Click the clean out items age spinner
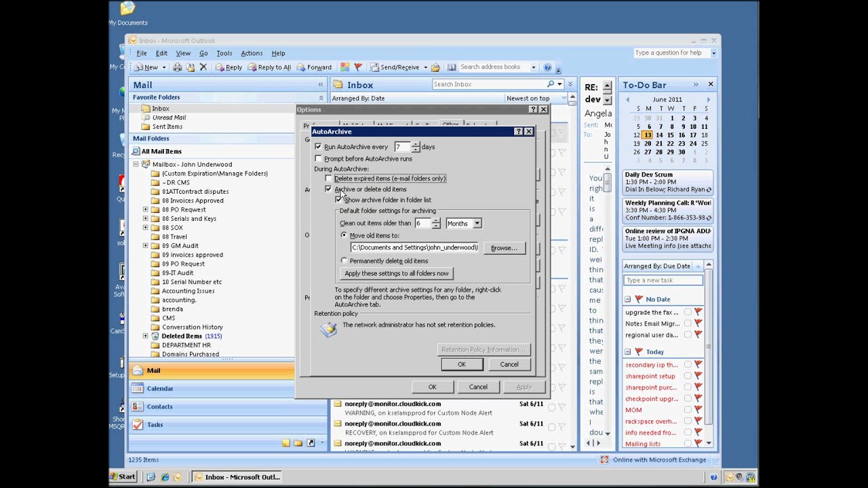The height and width of the screenshot is (488, 868). tap(436, 224)
